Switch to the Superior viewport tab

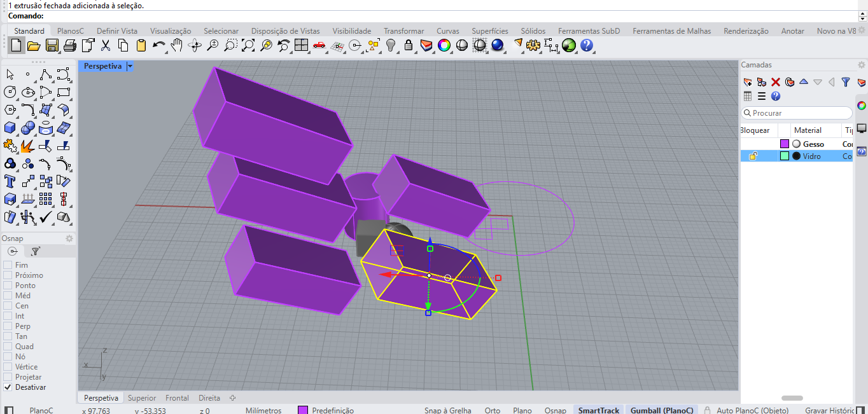coord(141,398)
